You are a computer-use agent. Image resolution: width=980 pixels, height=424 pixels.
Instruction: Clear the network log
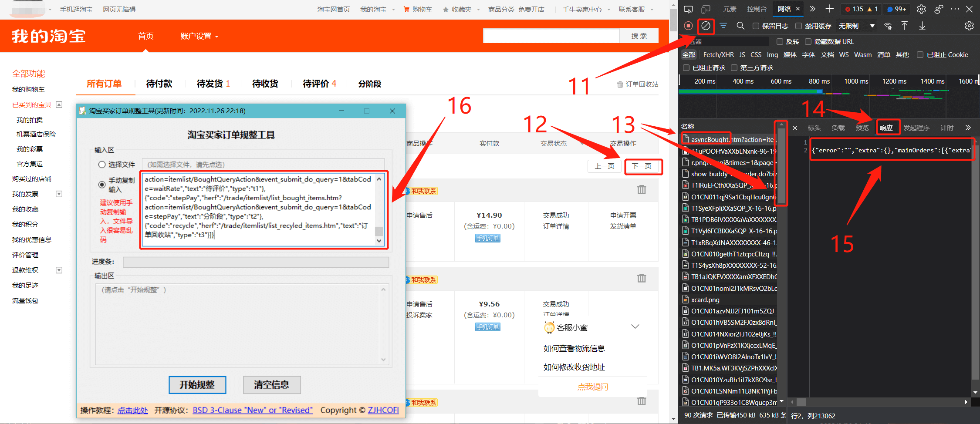point(706,26)
